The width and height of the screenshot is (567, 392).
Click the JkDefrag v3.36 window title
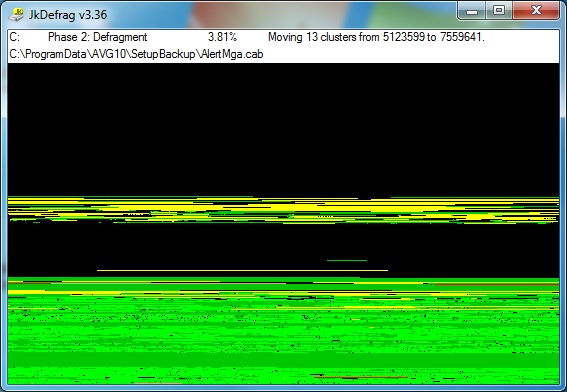click(68, 15)
